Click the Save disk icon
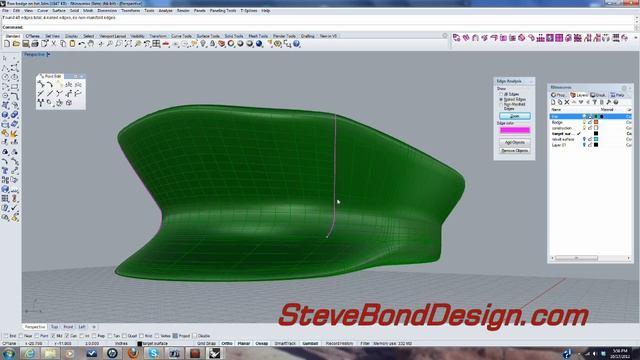This screenshot has height=360, width=640. [x=26, y=44]
